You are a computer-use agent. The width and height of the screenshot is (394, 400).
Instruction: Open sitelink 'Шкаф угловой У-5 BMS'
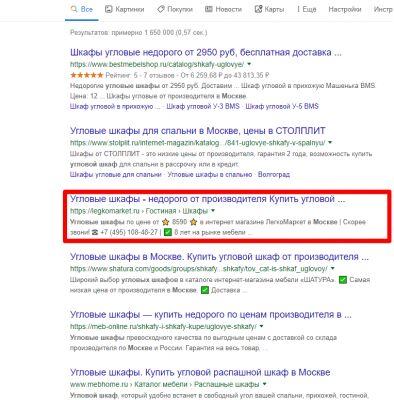(x=282, y=106)
